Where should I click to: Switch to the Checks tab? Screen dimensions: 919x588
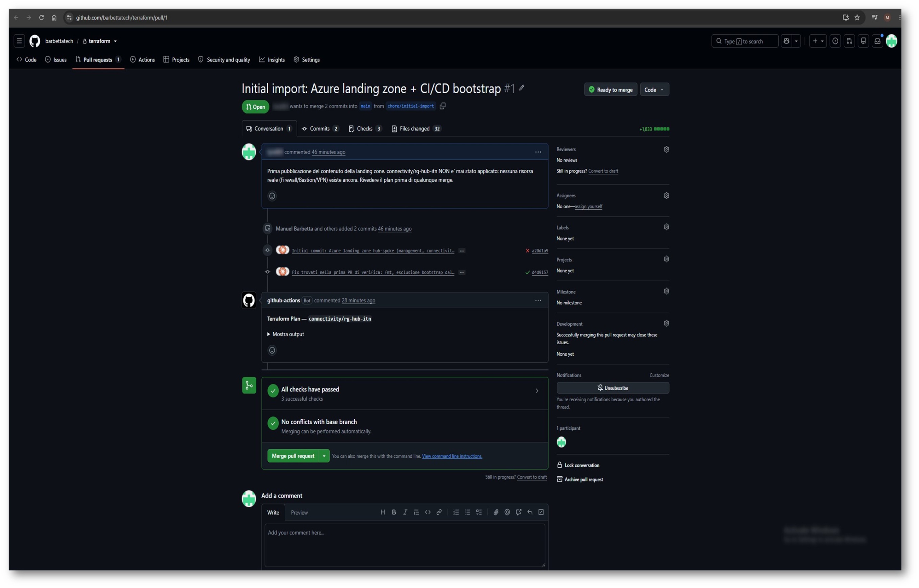pyautogui.click(x=365, y=129)
